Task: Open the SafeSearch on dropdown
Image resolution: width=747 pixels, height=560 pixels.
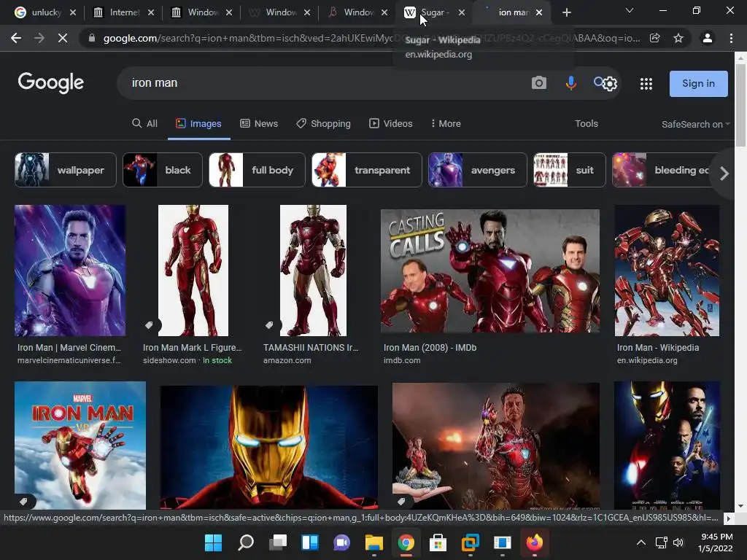Action: pos(695,124)
